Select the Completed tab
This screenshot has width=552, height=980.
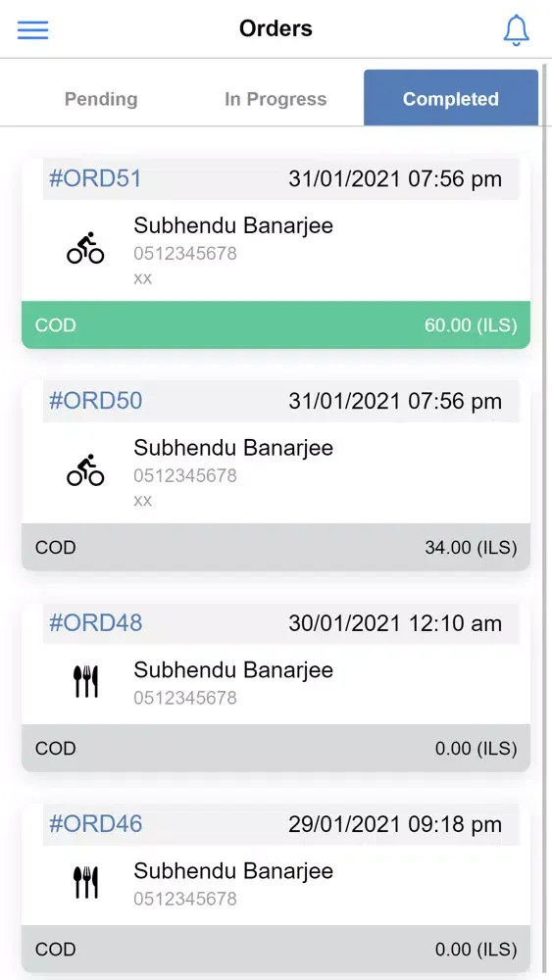pos(451,98)
